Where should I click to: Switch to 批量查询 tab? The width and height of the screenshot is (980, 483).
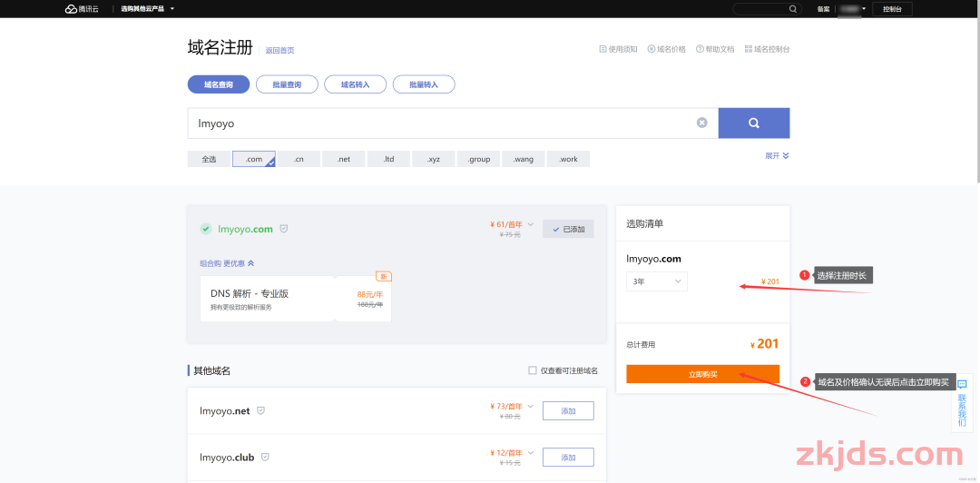(x=287, y=84)
